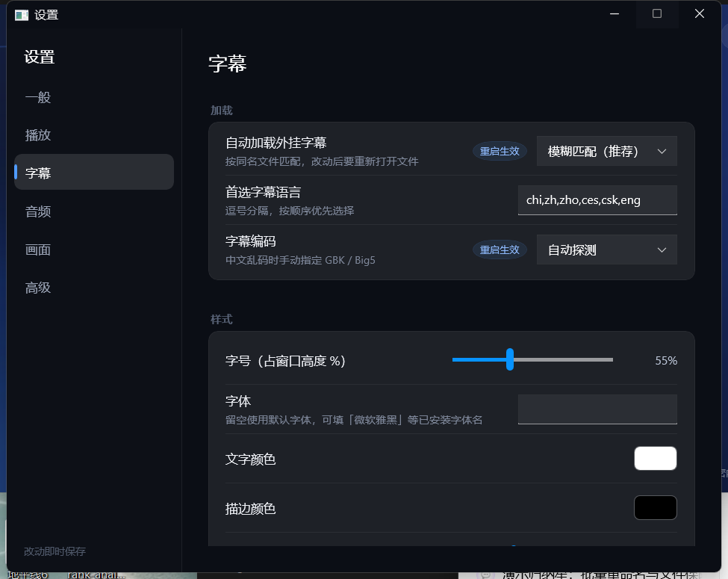Close the 设置 window
Image resolution: width=728 pixels, height=579 pixels.
coord(699,14)
